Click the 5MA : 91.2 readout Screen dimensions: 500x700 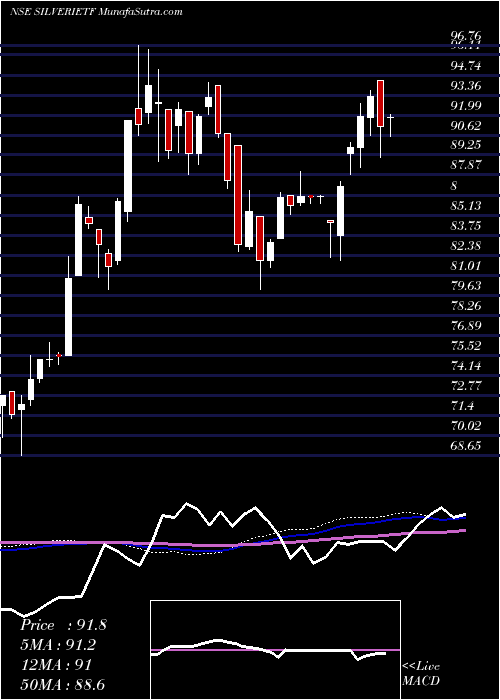59,645
